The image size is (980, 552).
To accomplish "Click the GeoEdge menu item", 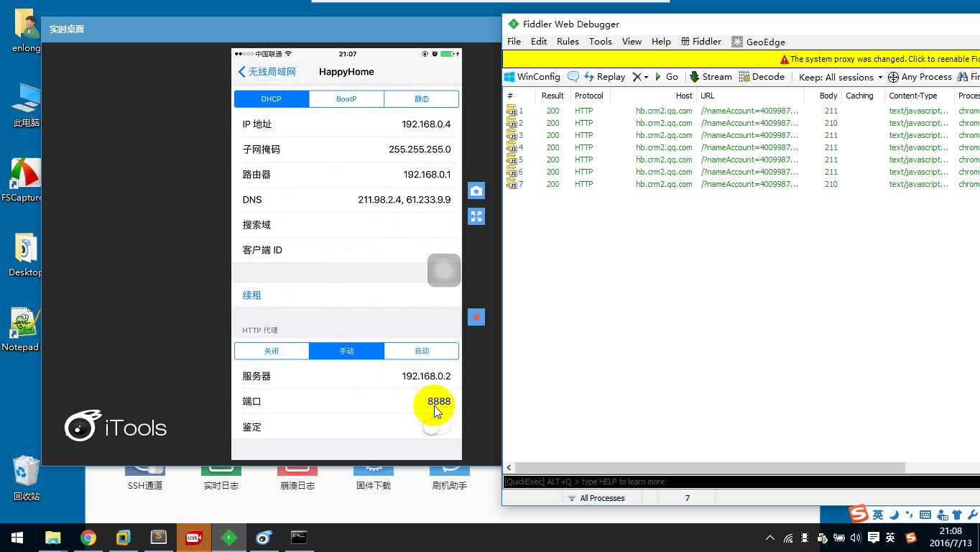I will [x=759, y=42].
